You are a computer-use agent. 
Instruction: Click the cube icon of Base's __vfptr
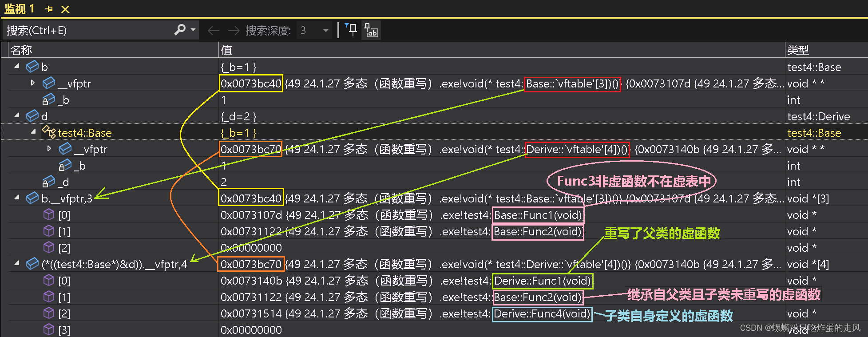coord(65,149)
